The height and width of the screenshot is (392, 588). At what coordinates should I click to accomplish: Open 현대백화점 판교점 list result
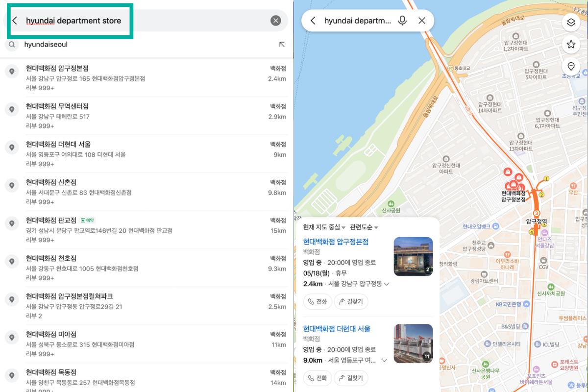click(146, 230)
